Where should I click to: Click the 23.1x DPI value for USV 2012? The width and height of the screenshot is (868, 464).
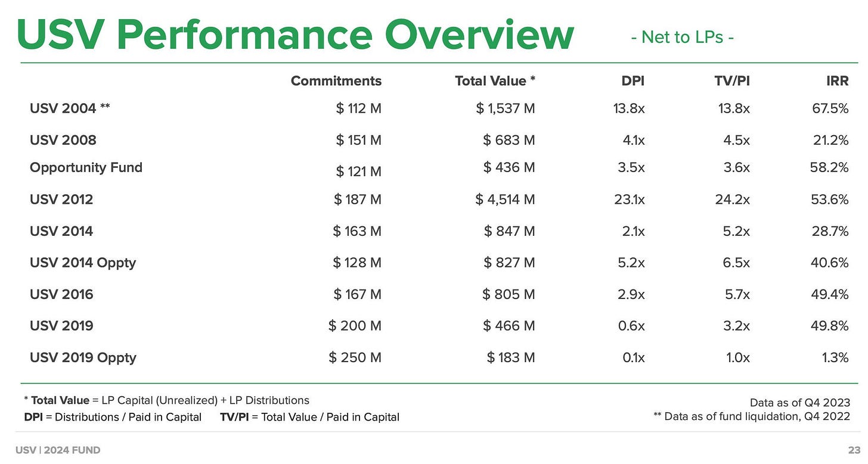pyautogui.click(x=630, y=199)
